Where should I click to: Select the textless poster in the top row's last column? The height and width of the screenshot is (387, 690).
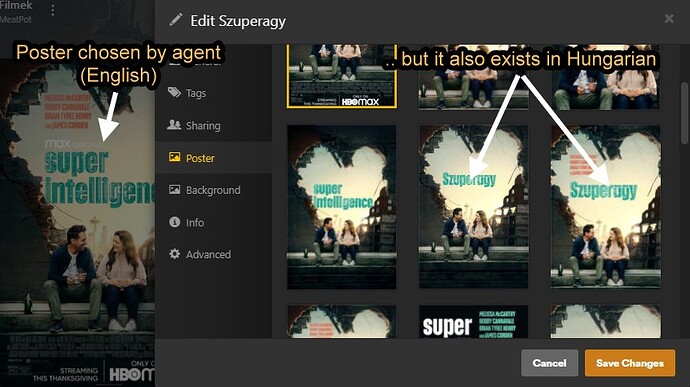606,77
